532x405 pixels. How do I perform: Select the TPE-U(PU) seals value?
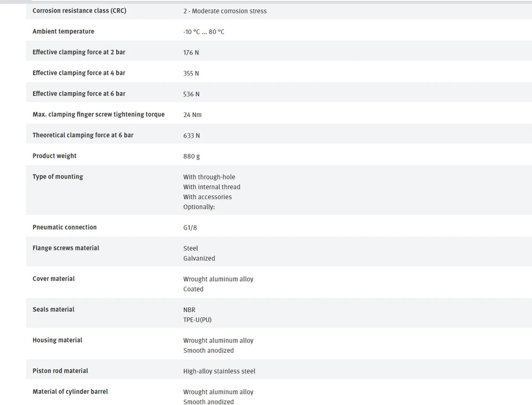197,320
